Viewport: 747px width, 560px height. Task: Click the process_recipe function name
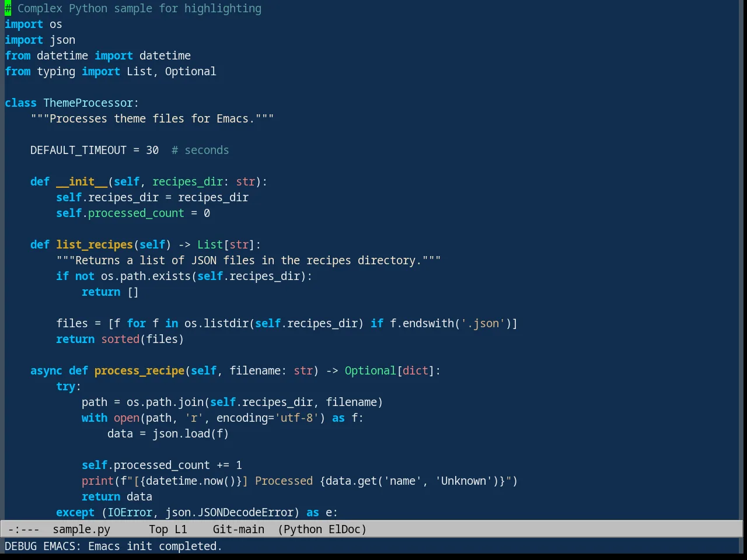tap(139, 370)
